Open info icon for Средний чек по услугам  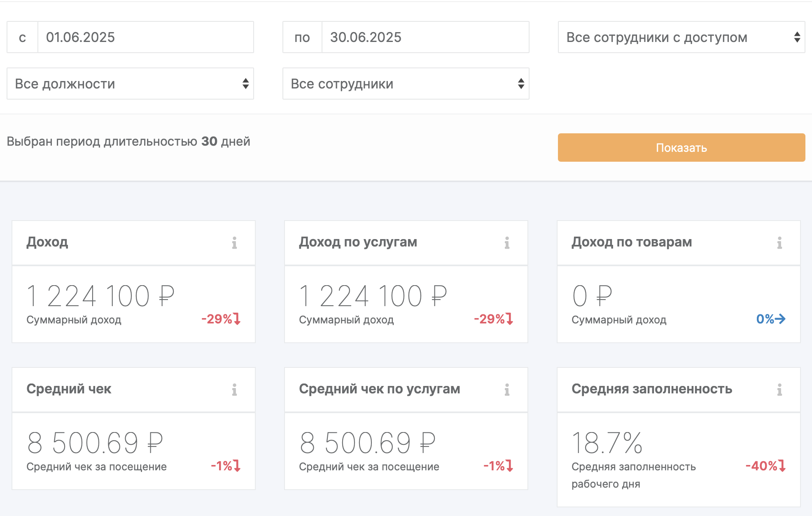pyautogui.click(x=507, y=390)
